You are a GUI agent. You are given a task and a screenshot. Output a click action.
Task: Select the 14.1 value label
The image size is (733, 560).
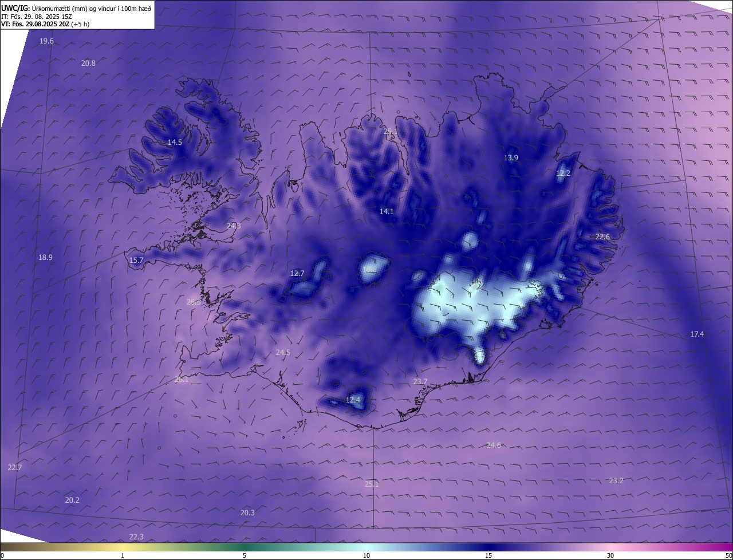click(x=387, y=212)
